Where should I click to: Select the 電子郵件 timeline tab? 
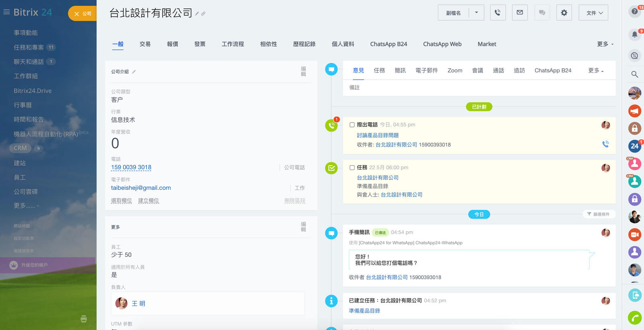pos(427,70)
